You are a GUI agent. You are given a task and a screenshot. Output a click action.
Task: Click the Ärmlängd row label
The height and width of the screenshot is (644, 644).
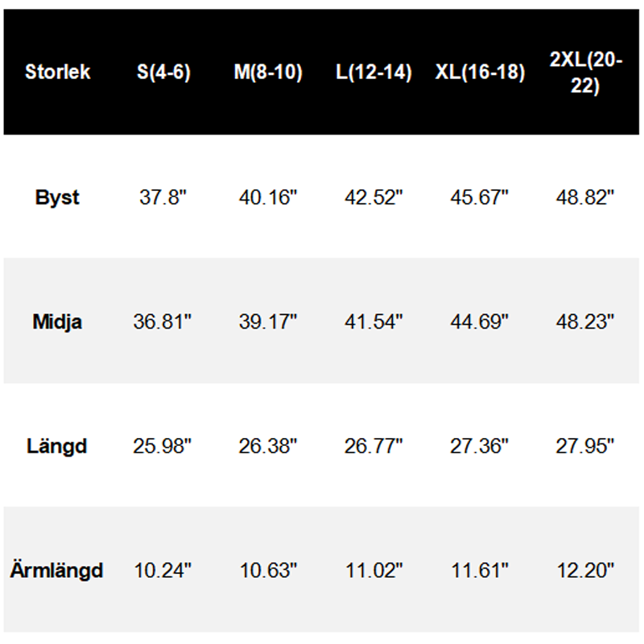pos(57,571)
